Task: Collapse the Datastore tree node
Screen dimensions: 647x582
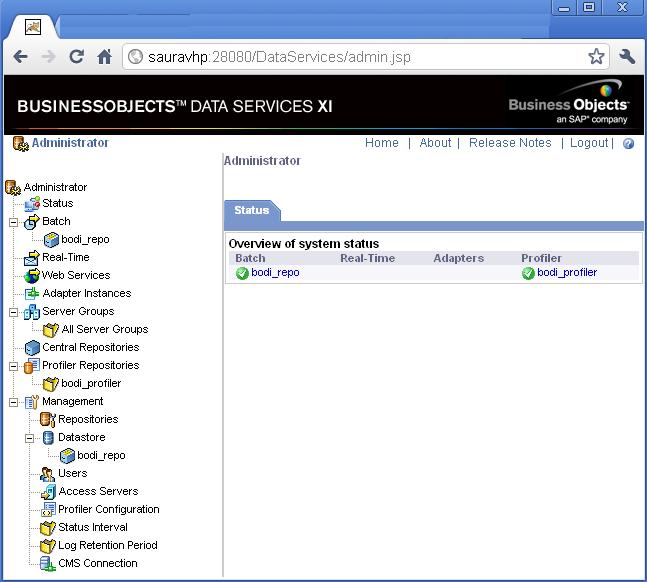Action: tap(29, 438)
